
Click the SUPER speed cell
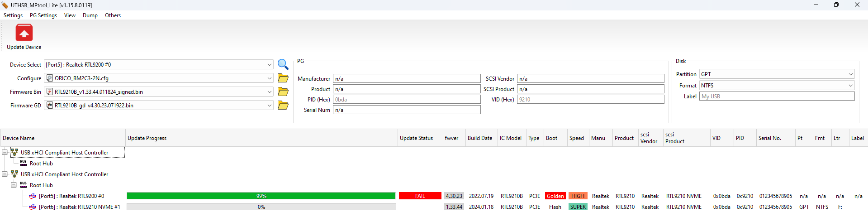click(x=578, y=207)
